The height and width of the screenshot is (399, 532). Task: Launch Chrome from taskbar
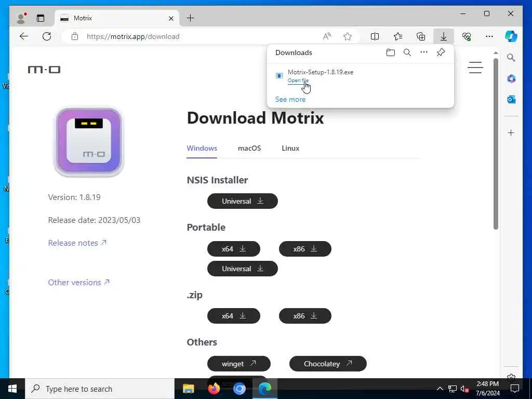(x=239, y=389)
